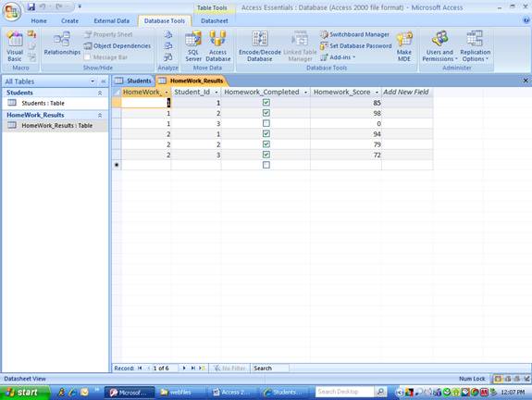
Task: Launch the Access Database splitter
Action: click(217, 46)
